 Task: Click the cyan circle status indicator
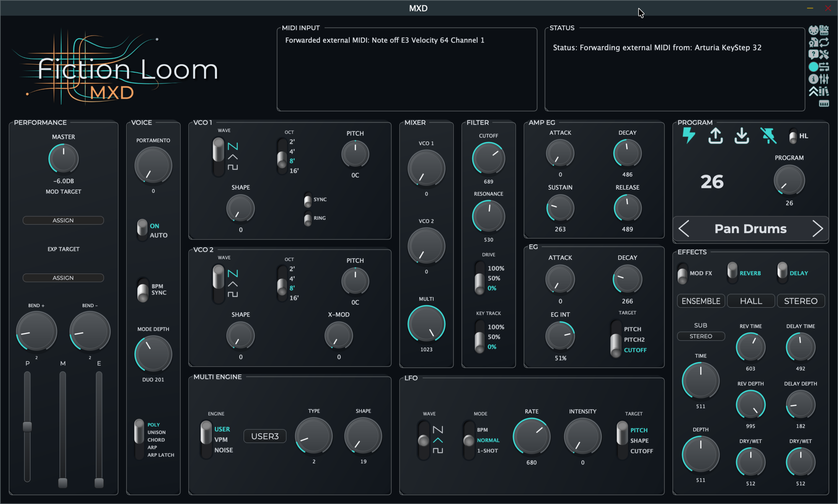pyautogui.click(x=813, y=67)
